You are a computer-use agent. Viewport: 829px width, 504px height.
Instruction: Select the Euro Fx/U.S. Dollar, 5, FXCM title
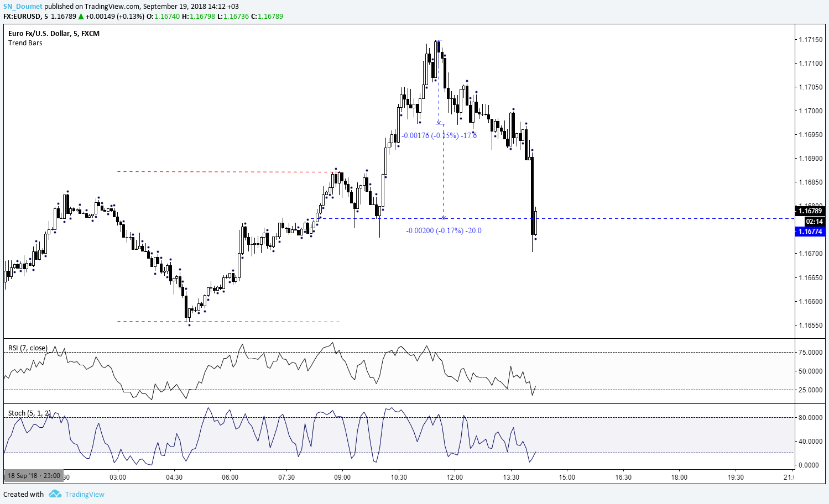pos(54,34)
